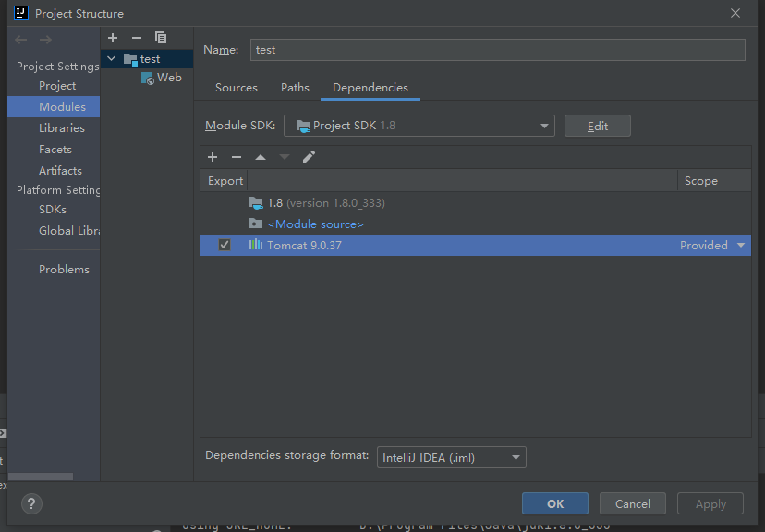Select the test module in tree
Image resolution: width=765 pixels, height=532 pixels.
(x=147, y=59)
